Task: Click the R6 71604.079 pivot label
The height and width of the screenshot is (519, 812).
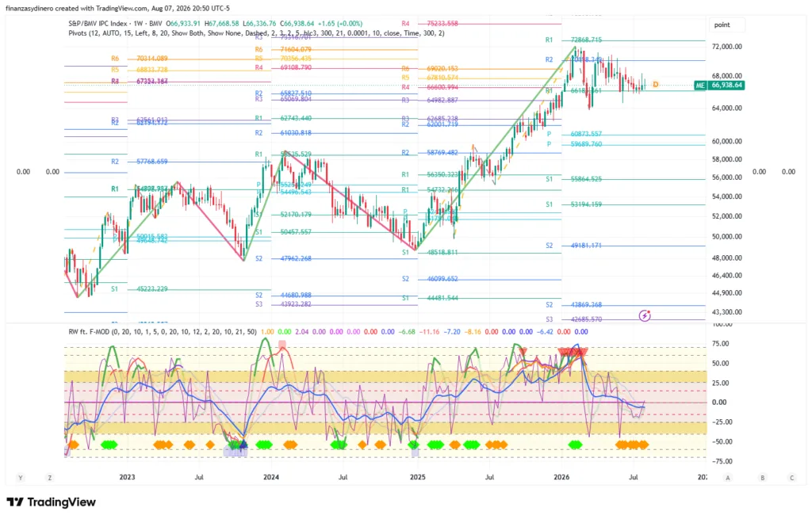Action: click(x=283, y=50)
